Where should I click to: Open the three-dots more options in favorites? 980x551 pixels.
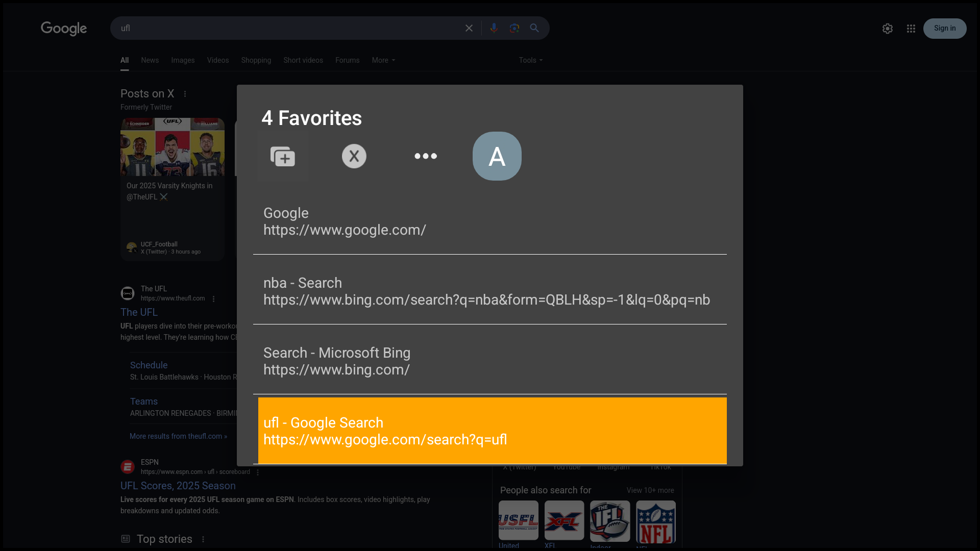tap(426, 156)
